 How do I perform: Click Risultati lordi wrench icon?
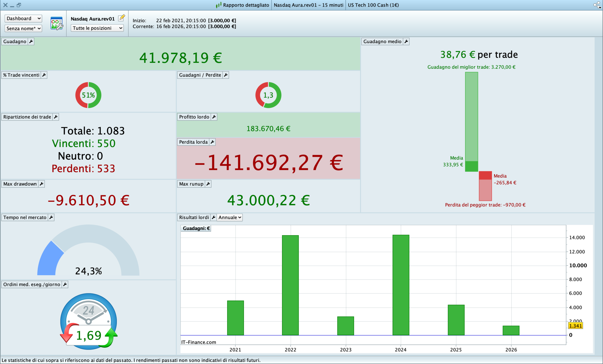click(x=213, y=217)
